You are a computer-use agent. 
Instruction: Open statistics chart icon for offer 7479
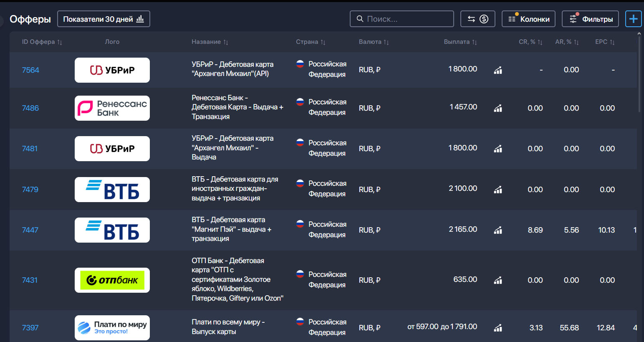coord(498,190)
